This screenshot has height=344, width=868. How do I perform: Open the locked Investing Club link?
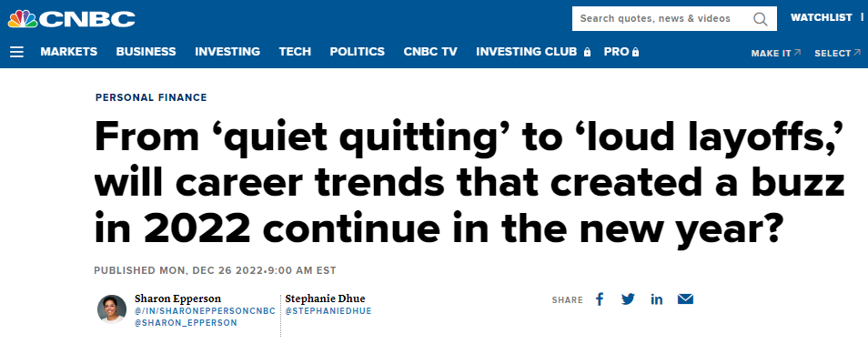[534, 52]
